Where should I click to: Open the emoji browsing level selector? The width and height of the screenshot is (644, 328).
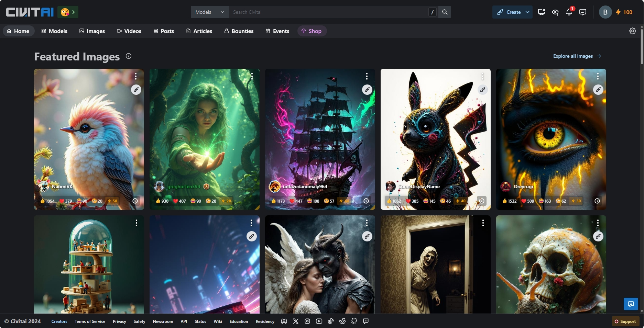point(68,12)
